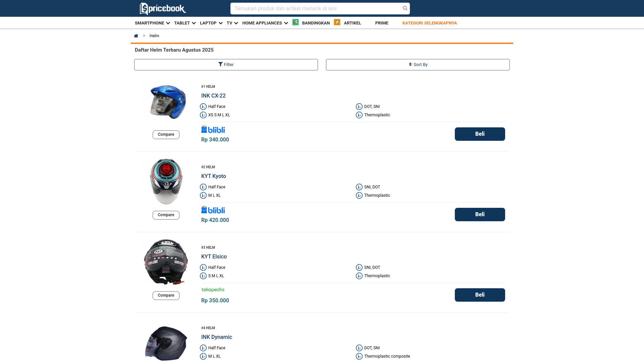Click Tokopedia store logo for KYT Elsico
The height and width of the screenshot is (362, 644).
click(x=213, y=290)
